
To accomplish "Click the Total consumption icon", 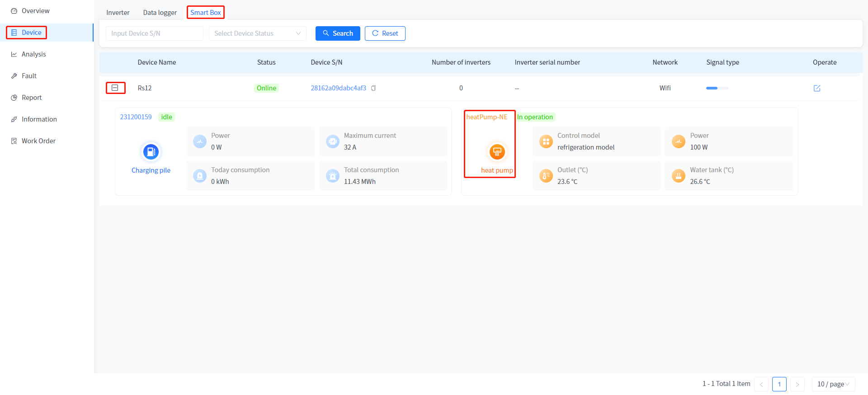I will click(333, 176).
